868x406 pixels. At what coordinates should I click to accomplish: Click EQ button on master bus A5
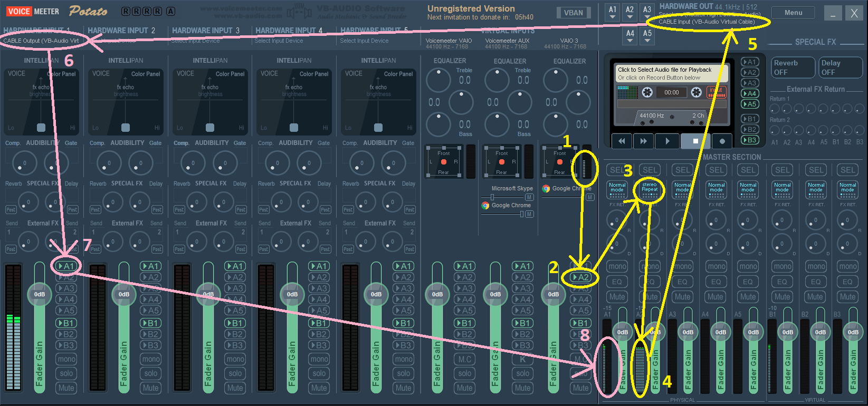(748, 282)
